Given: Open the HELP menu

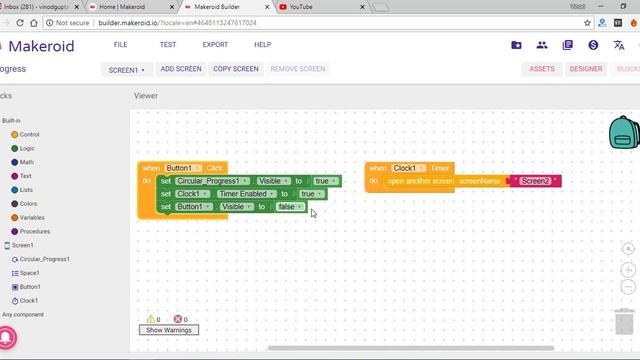Looking at the screenshot, I should tap(262, 44).
